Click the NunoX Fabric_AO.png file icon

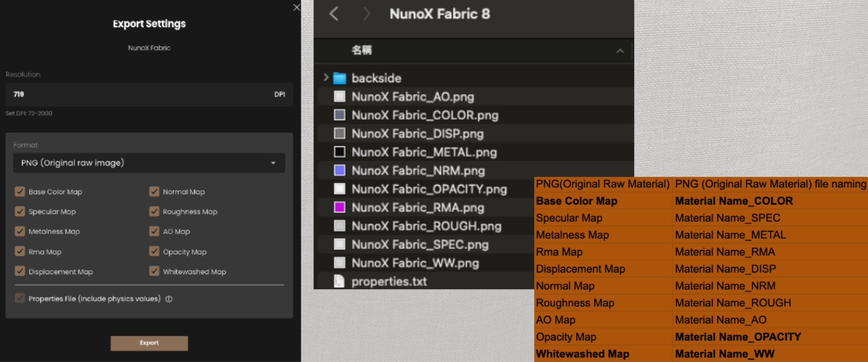pos(340,97)
